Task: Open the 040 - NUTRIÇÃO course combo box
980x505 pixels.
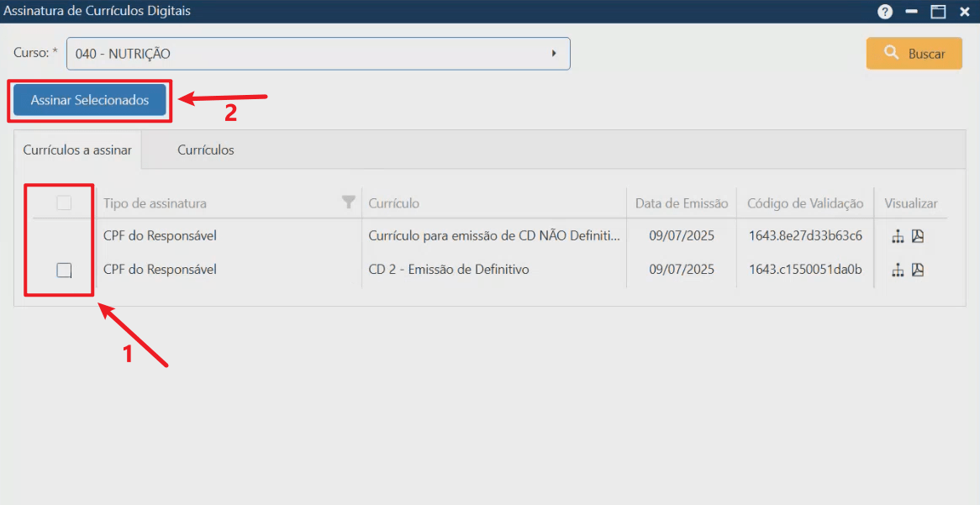Action: tap(319, 54)
